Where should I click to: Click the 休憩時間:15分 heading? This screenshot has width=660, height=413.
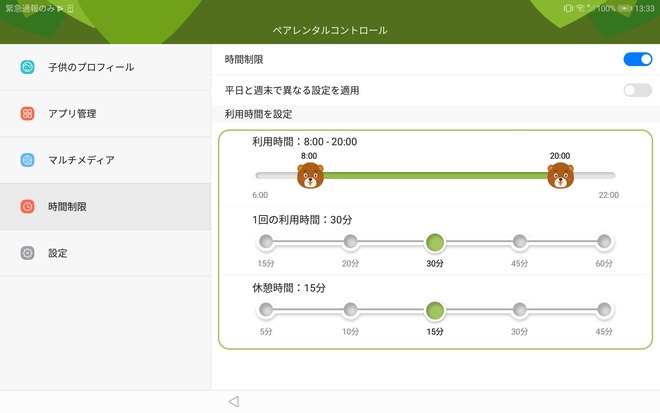pyautogui.click(x=289, y=288)
